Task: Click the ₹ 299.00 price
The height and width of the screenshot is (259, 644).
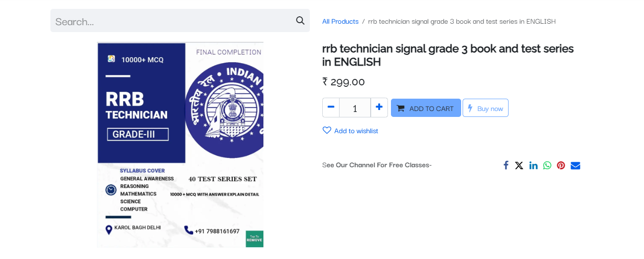Action: click(343, 81)
